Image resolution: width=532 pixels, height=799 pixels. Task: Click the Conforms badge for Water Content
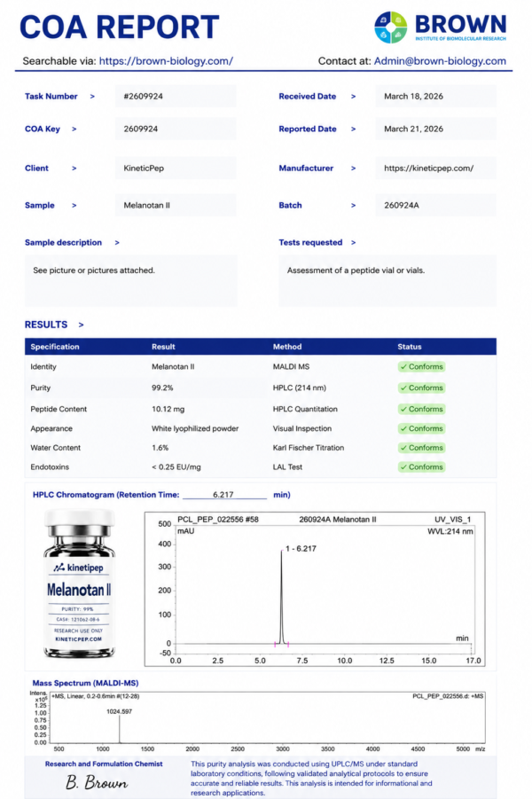(421, 448)
